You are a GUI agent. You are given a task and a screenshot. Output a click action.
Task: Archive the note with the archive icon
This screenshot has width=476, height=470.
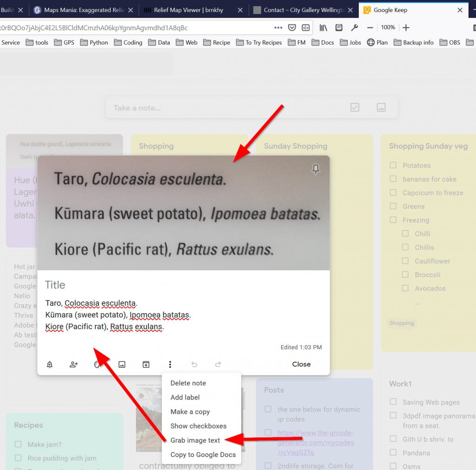point(146,365)
